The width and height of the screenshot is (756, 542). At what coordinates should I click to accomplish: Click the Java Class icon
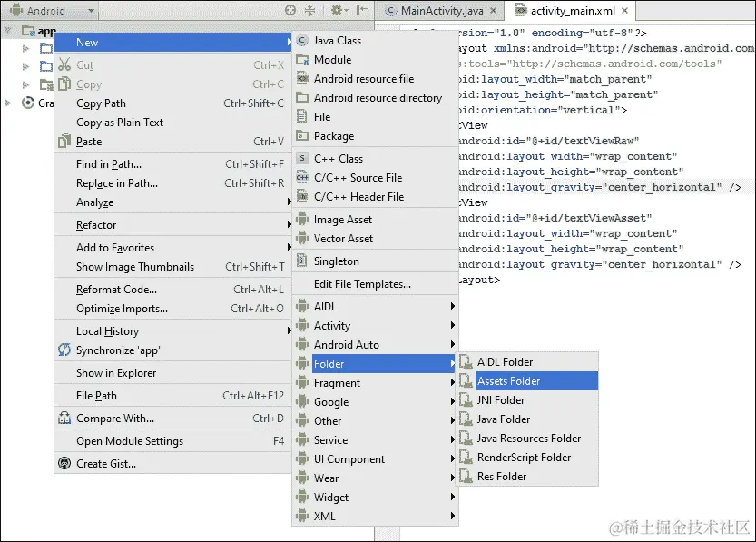coord(302,40)
